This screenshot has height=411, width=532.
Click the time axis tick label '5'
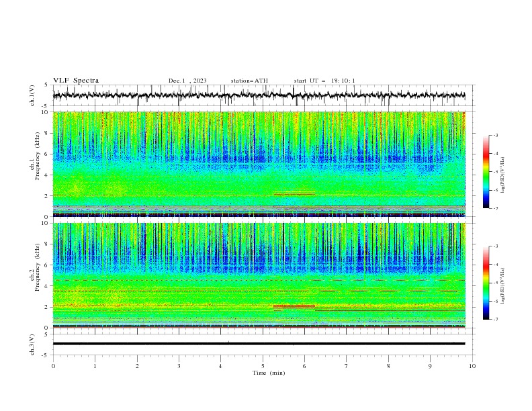tap(263, 366)
